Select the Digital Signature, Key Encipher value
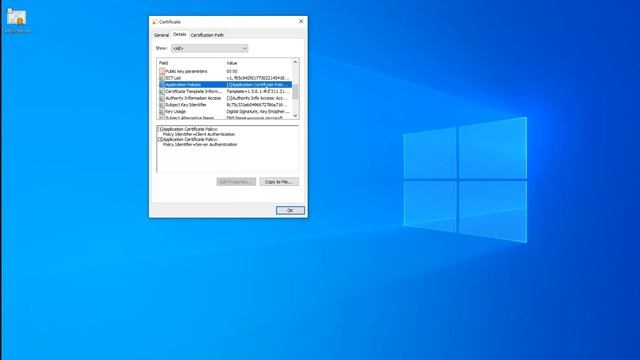Image resolution: width=640 pixels, height=360 pixels. pos(258,111)
